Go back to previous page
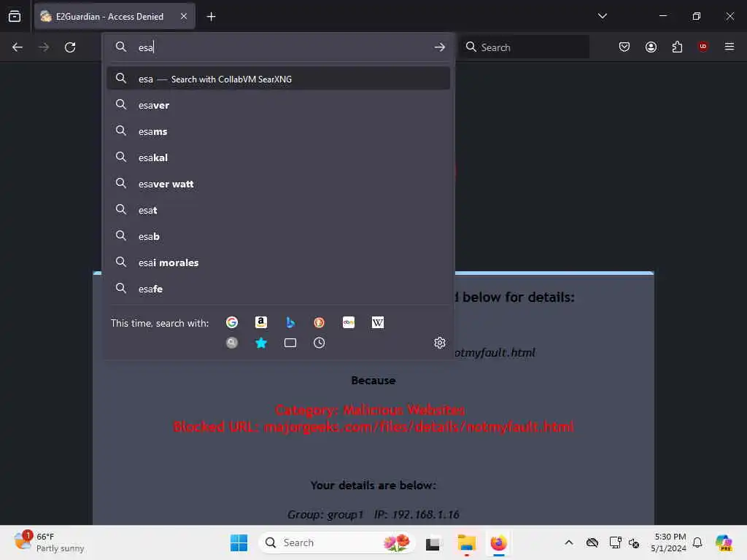 [18, 47]
